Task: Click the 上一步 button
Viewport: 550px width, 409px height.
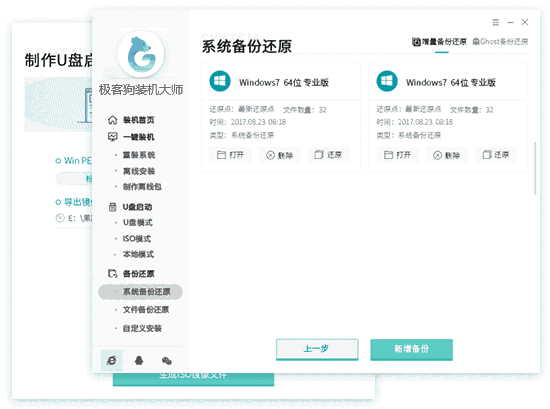Action: coord(317,349)
